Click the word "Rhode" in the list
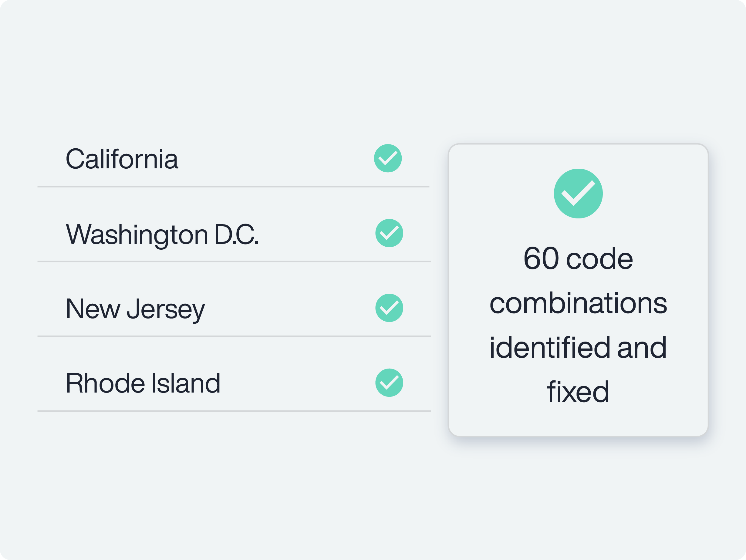The width and height of the screenshot is (746, 560). point(105,383)
